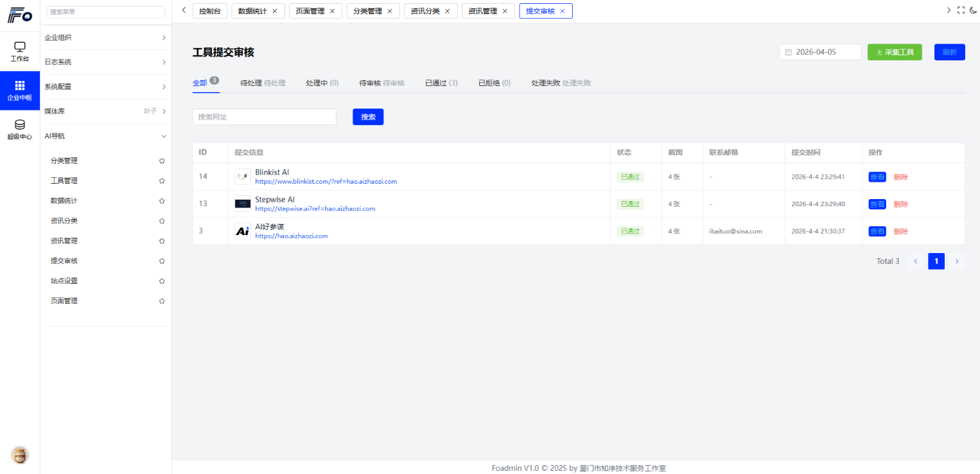This screenshot has height=474, width=980.
Task: Toggle dark mode moon icon
Action: [973, 10]
